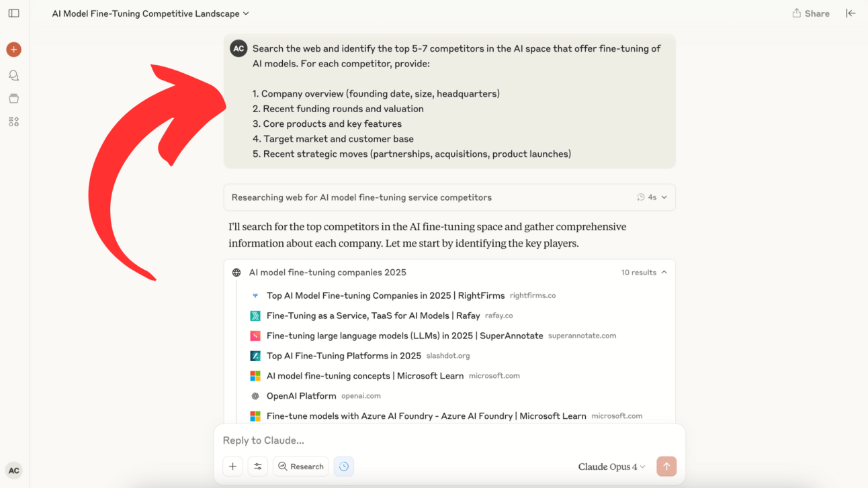Expand the 4s thinking details chevron
This screenshot has height=488, width=868.
(664, 197)
